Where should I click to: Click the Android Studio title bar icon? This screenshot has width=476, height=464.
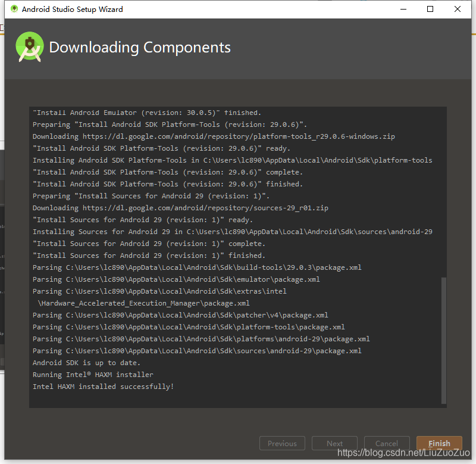coord(14,9)
